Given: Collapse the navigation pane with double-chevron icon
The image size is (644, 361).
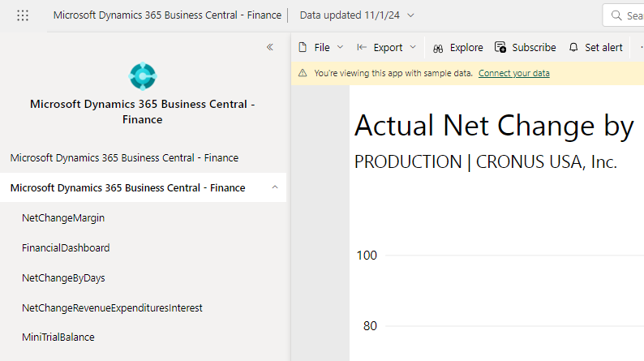Looking at the screenshot, I should 270,47.
